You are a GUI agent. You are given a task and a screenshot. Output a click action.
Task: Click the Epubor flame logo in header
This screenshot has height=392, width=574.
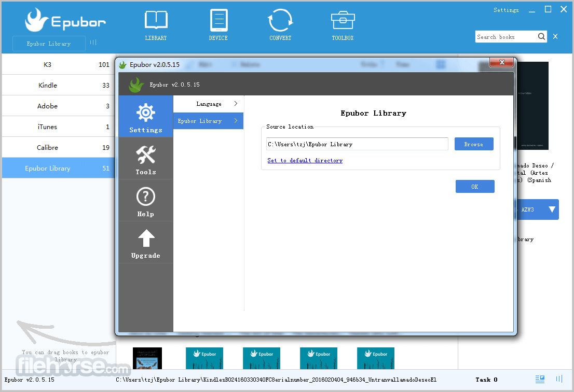[x=37, y=20]
